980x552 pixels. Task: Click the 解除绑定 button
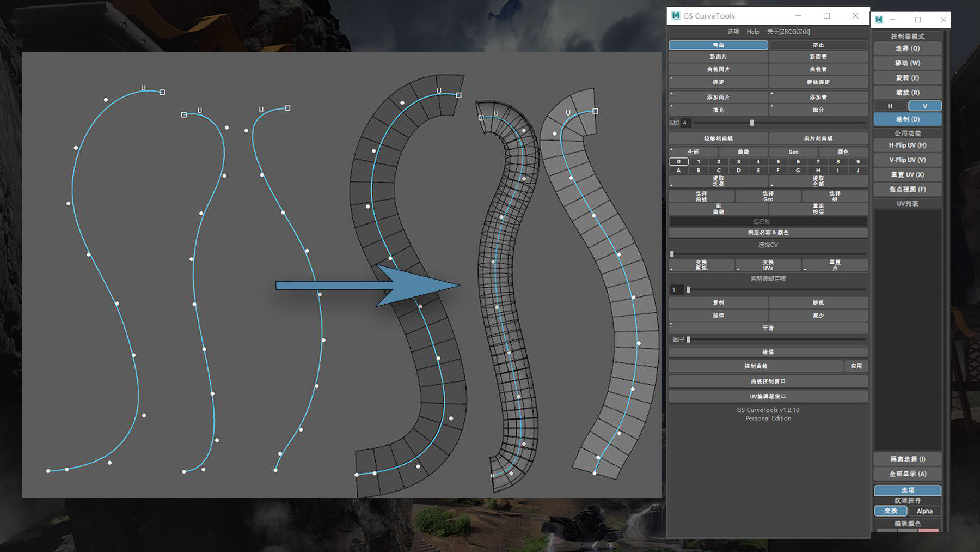click(x=818, y=82)
